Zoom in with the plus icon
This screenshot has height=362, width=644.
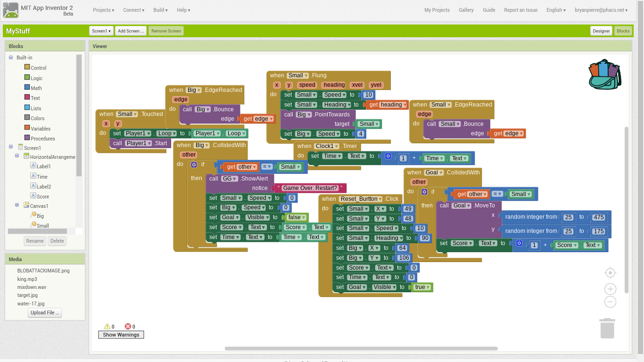point(610,289)
